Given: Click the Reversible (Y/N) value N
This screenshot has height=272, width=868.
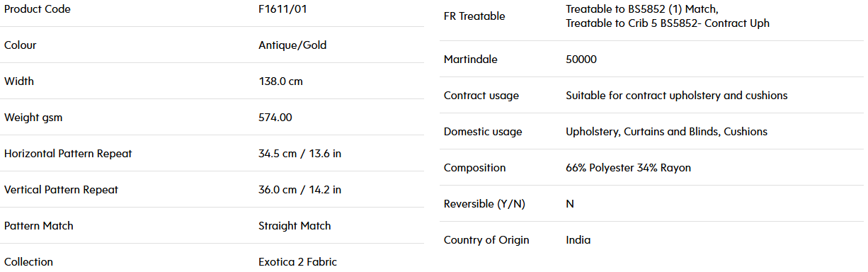Looking at the screenshot, I should (x=570, y=204).
